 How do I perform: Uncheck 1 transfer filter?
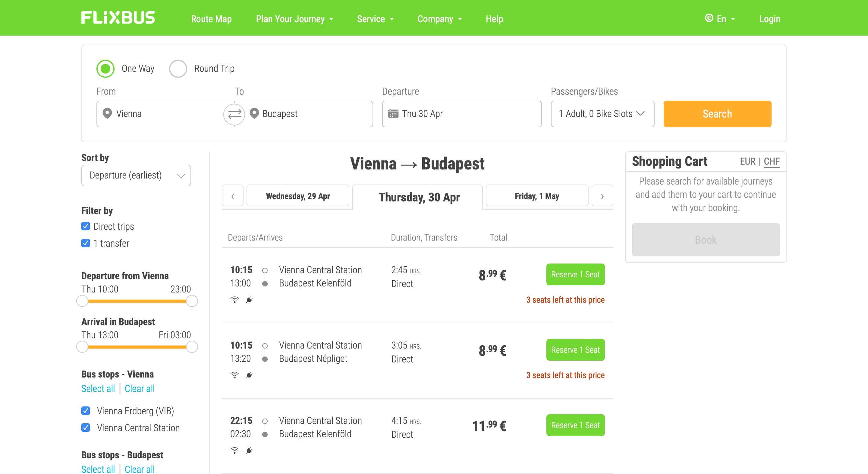click(x=86, y=243)
